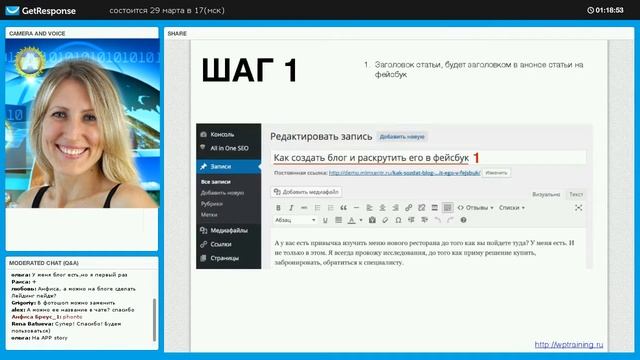Open Медиафайлы in the sidebar
Image resolution: width=640 pixels, height=360 pixels.
pyautogui.click(x=229, y=231)
